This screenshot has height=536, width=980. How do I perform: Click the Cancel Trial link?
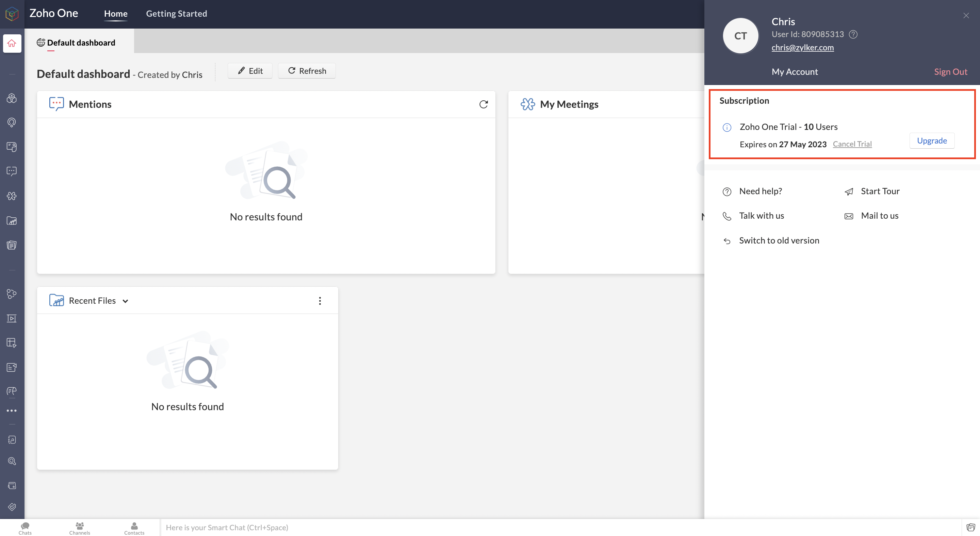click(852, 144)
